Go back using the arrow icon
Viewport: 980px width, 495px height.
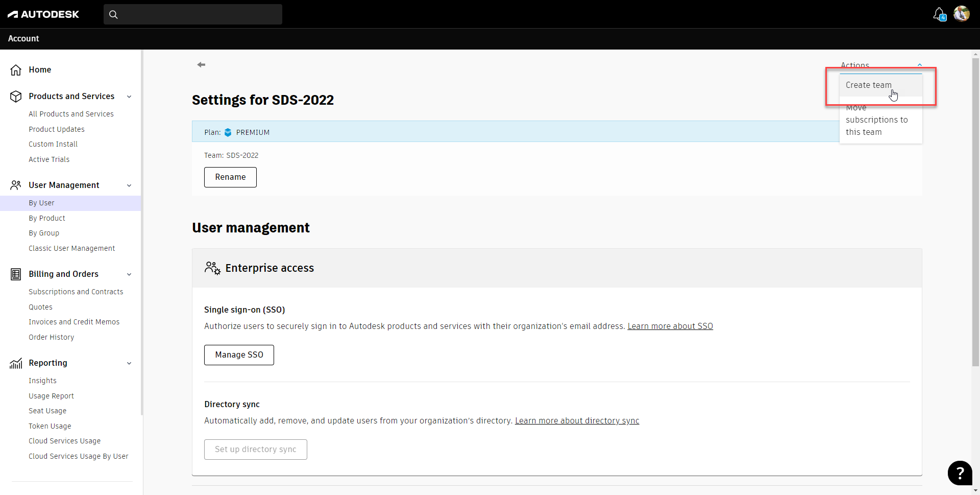201,64
